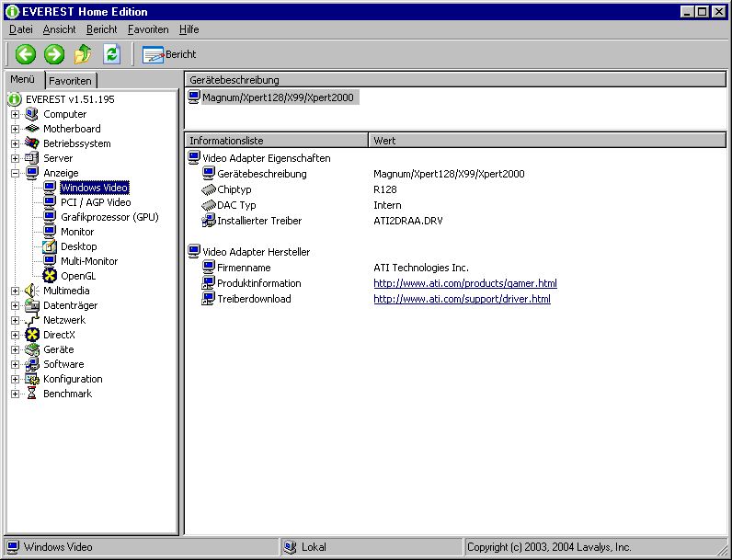The width and height of the screenshot is (732, 560).
Task: Expand the Multimedia tree node
Action: 15,291
